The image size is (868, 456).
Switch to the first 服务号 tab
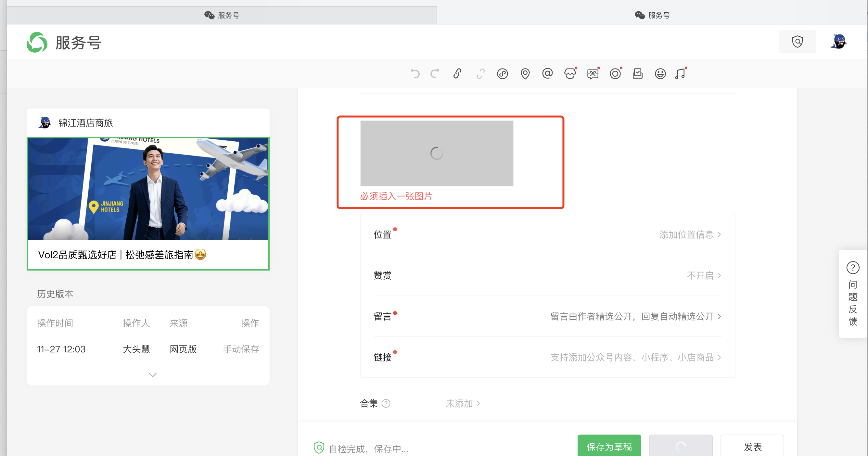click(x=222, y=15)
